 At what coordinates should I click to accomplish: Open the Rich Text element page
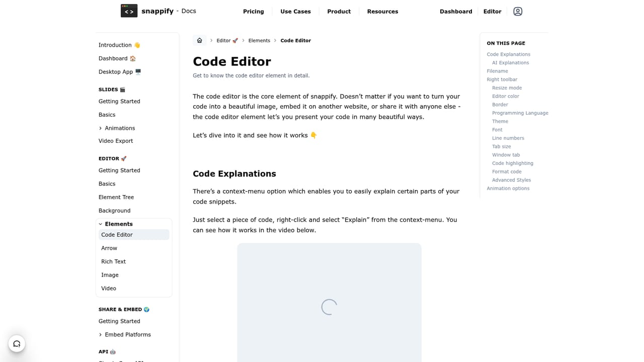pos(113,262)
